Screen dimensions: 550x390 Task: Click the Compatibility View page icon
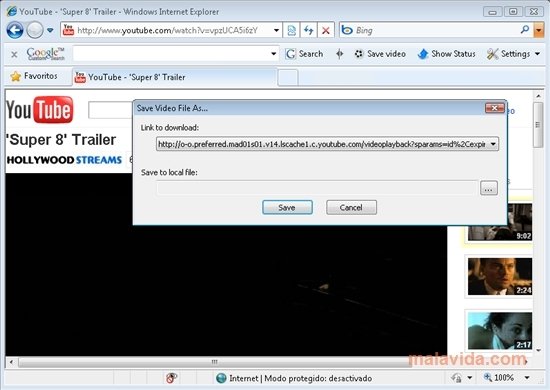pos(291,31)
